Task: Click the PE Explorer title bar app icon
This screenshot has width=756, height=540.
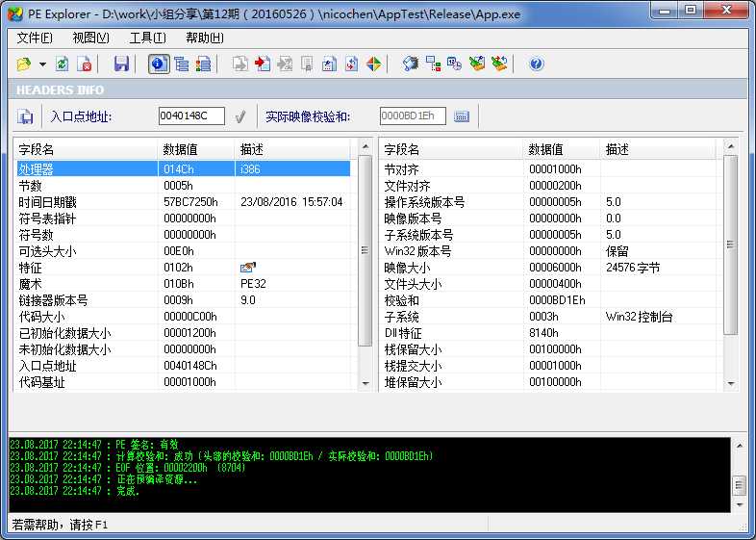Action: coord(15,14)
